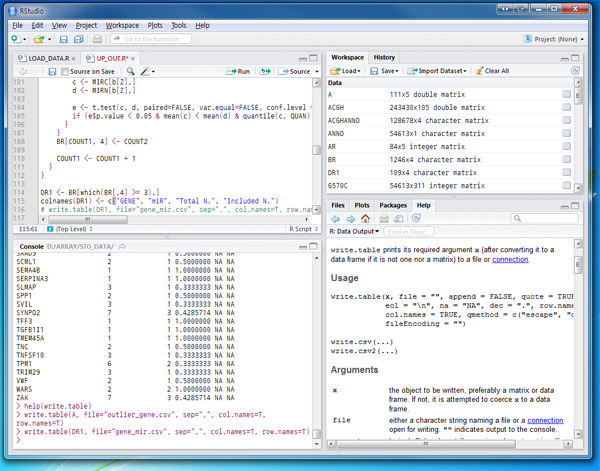Click the Save icon in the main toolbar
Screen dimensions: 600x471
pos(64,39)
